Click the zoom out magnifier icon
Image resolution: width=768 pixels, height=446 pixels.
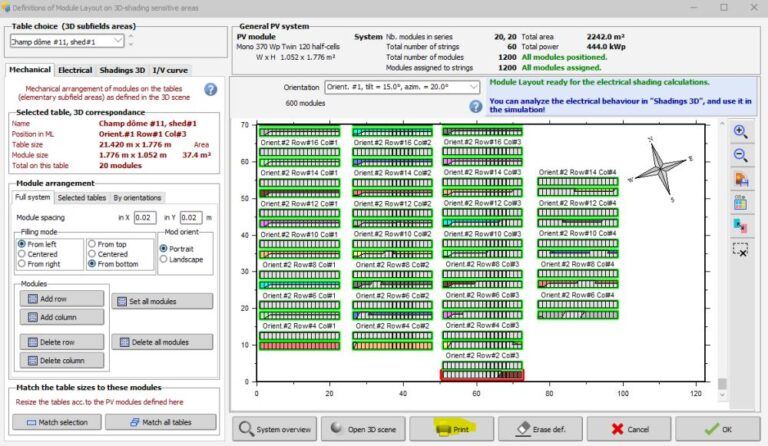coord(740,156)
